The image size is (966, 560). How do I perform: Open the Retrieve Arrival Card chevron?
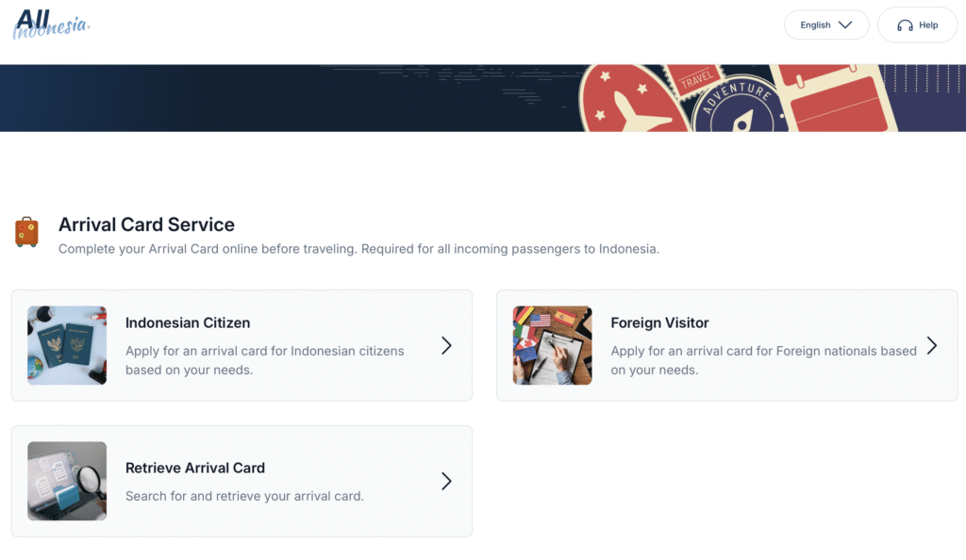pos(446,482)
